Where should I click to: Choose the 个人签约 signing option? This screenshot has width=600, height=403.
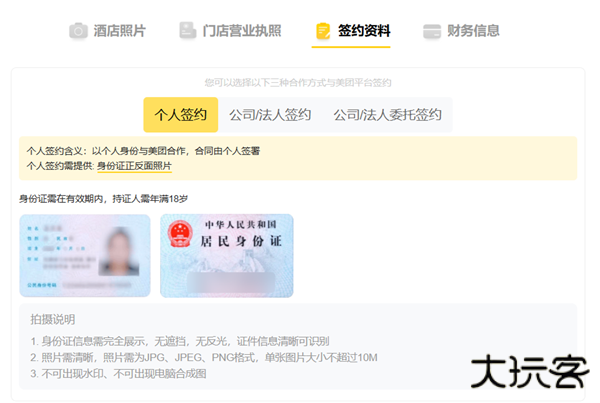(x=181, y=115)
